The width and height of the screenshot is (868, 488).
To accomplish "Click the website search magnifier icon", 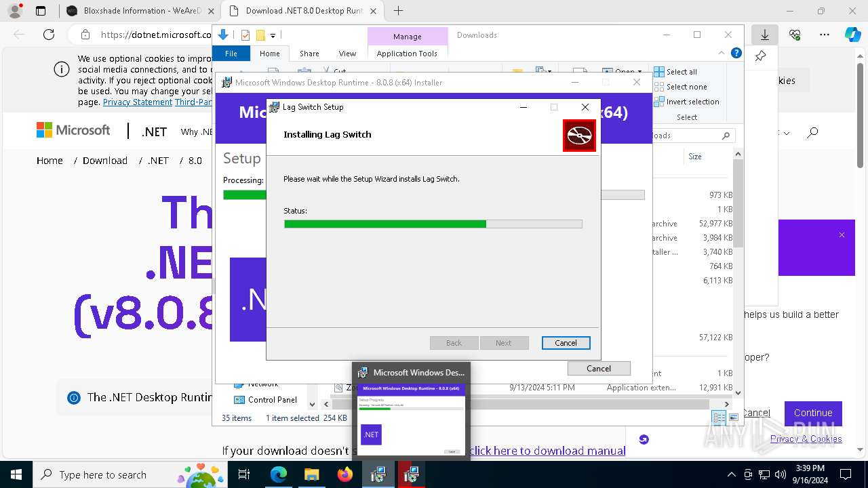I will [x=812, y=133].
